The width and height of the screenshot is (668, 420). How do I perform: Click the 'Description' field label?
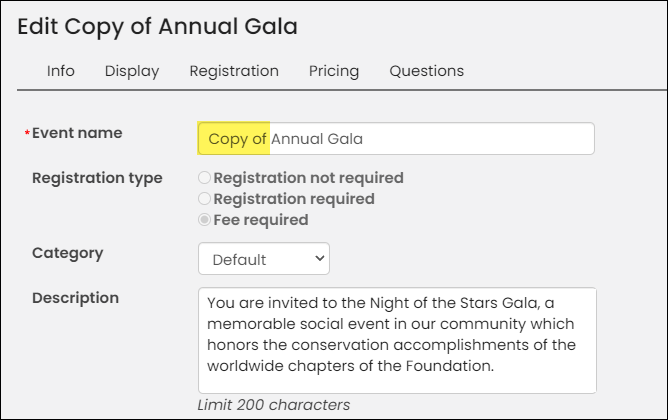pyautogui.click(x=75, y=298)
